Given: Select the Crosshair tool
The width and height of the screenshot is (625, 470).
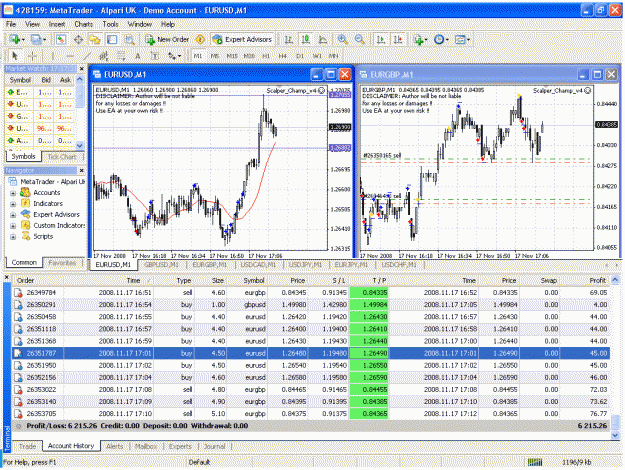Looking at the screenshot, I should click(33, 56).
